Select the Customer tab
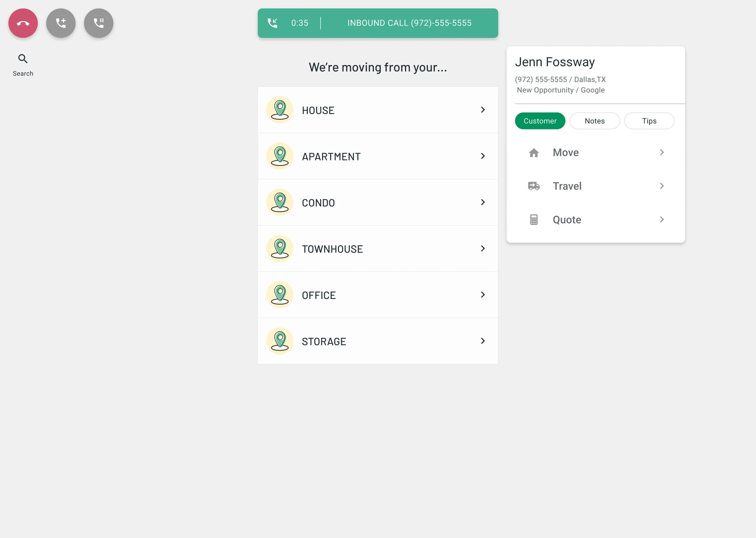 coord(540,121)
